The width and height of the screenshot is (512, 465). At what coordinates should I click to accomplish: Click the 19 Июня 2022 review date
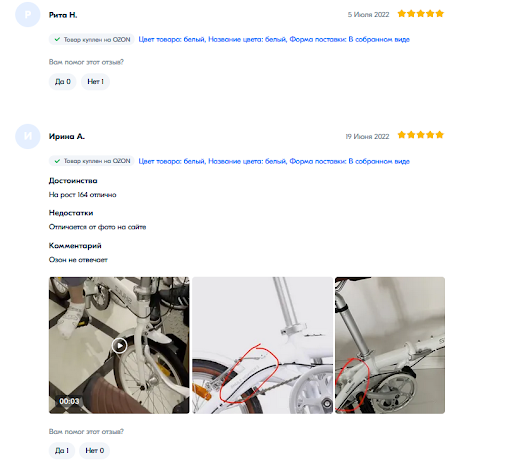point(367,137)
